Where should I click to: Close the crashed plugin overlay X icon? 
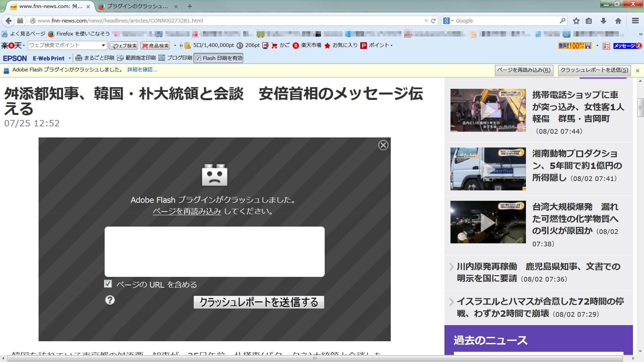point(383,145)
